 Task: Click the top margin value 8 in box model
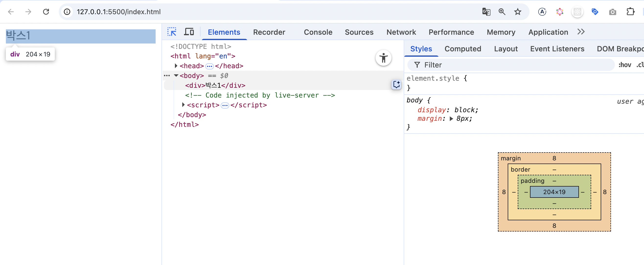(x=554, y=158)
